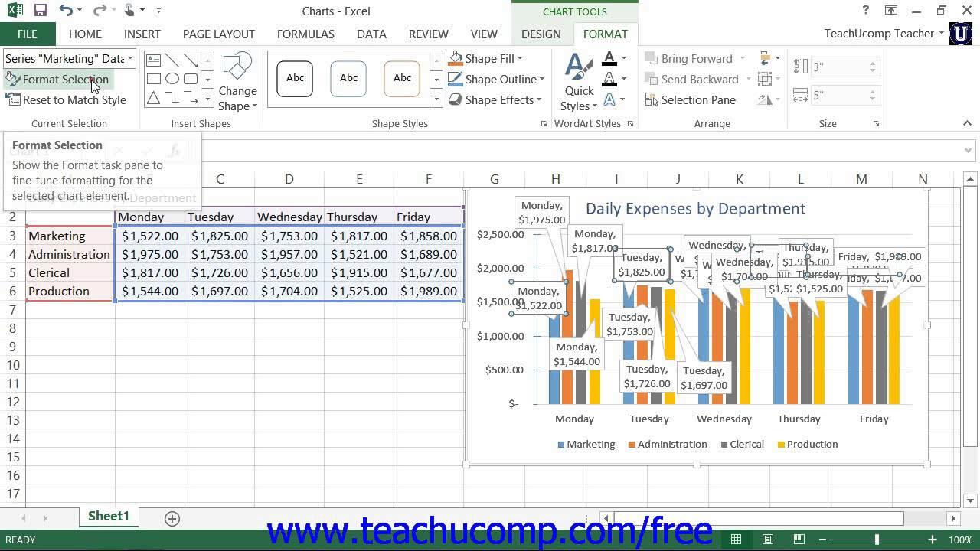Pick the oval shape in Insert Shapes
This screenshot has height=551, width=980.
click(172, 79)
